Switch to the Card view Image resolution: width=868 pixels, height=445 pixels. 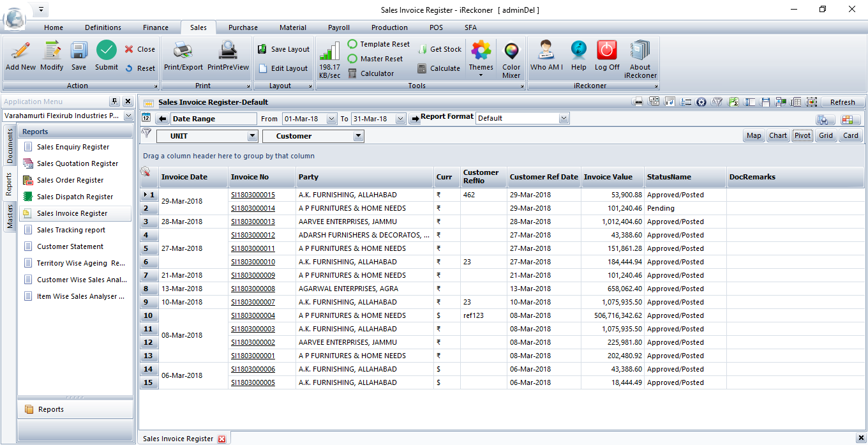click(851, 135)
